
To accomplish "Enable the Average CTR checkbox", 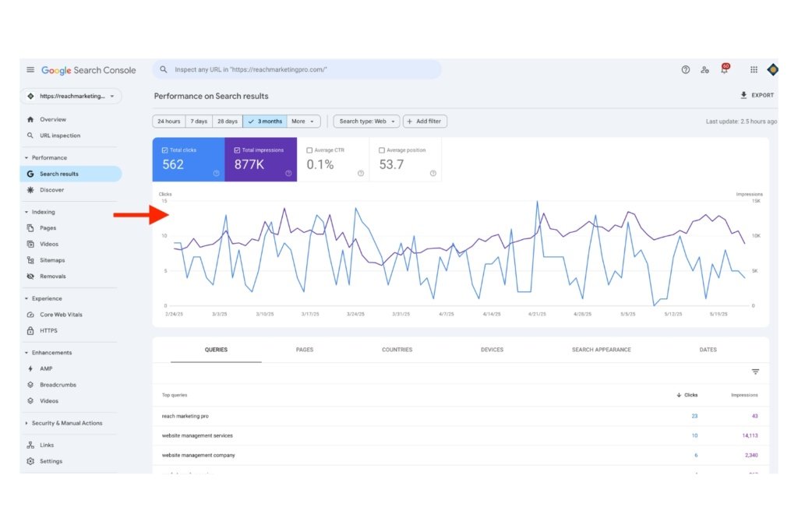I will [x=309, y=150].
